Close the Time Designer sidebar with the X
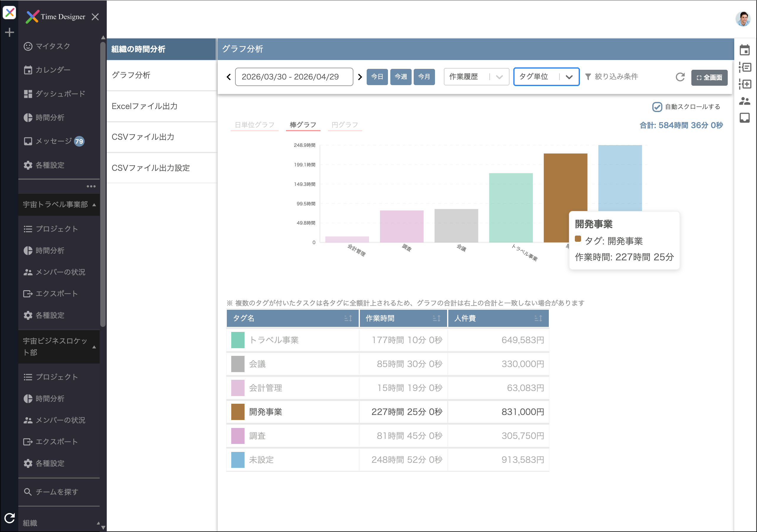 coord(95,17)
